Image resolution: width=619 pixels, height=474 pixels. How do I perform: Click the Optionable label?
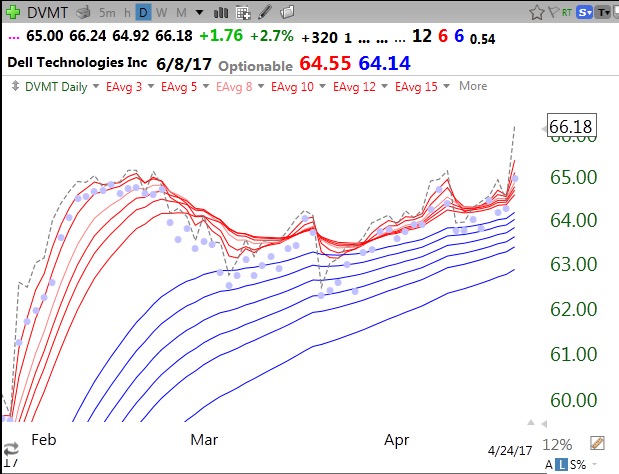tap(255, 66)
